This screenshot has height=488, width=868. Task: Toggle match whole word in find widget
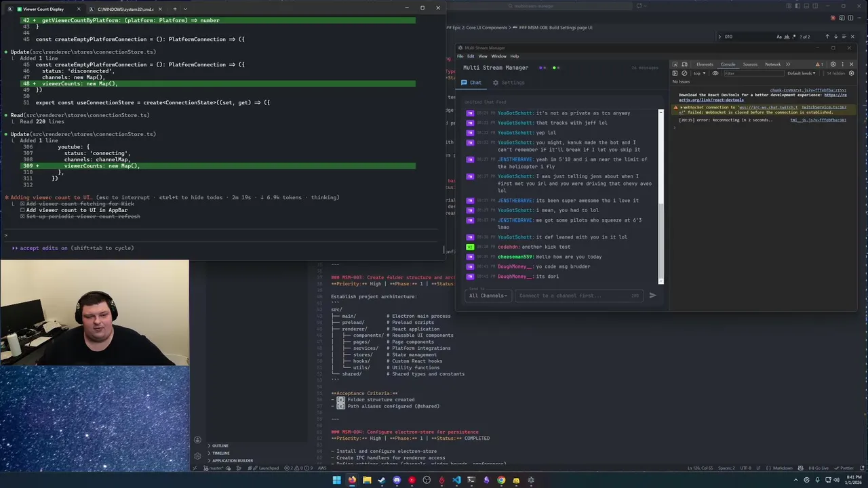[787, 37]
